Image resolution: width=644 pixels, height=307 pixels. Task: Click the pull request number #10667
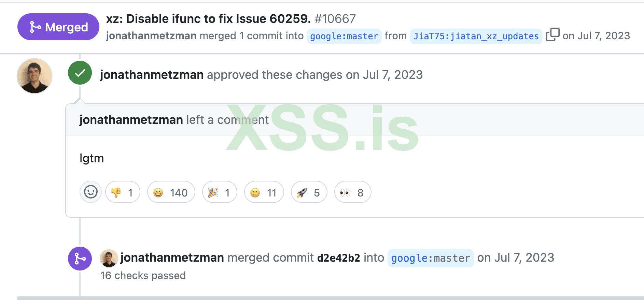pos(335,19)
